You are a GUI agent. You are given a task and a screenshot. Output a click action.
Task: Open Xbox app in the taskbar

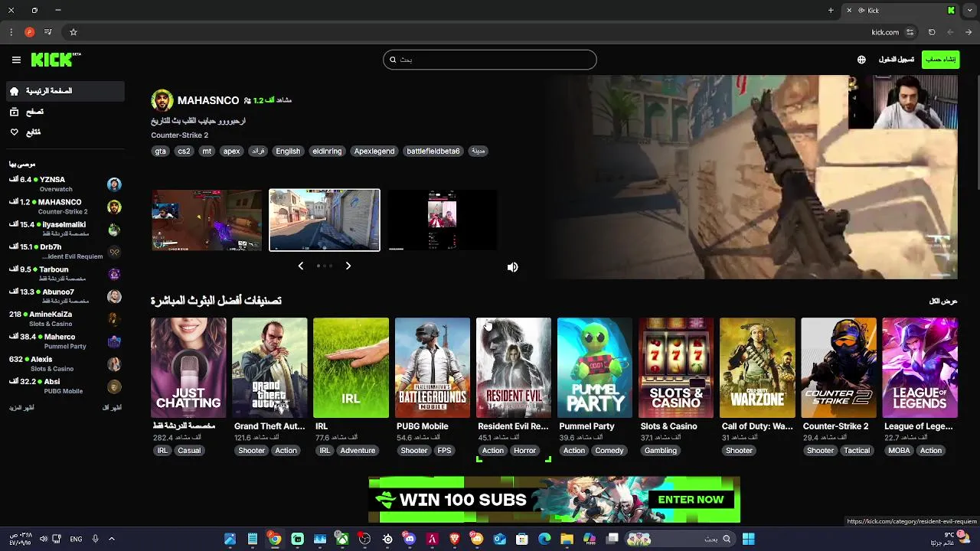(x=342, y=539)
